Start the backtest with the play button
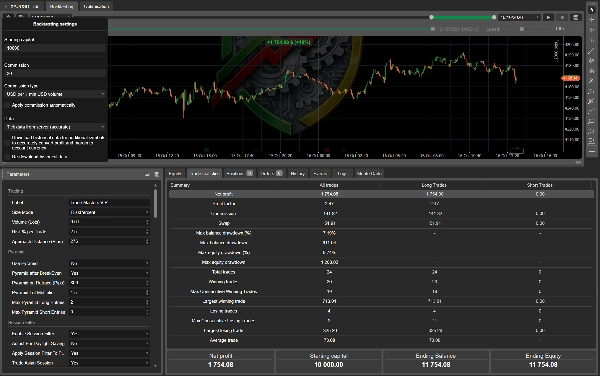This screenshot has width=600, height=376. coord(548,17)
